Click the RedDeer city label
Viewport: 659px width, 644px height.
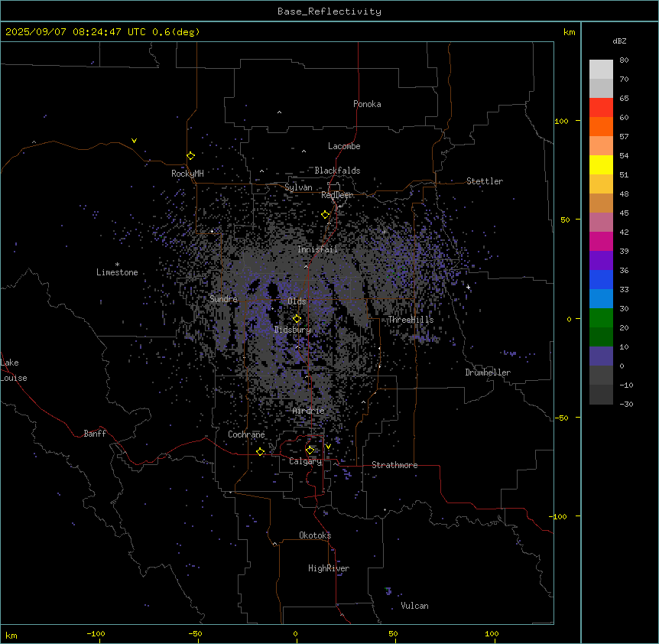coord(337,195)
